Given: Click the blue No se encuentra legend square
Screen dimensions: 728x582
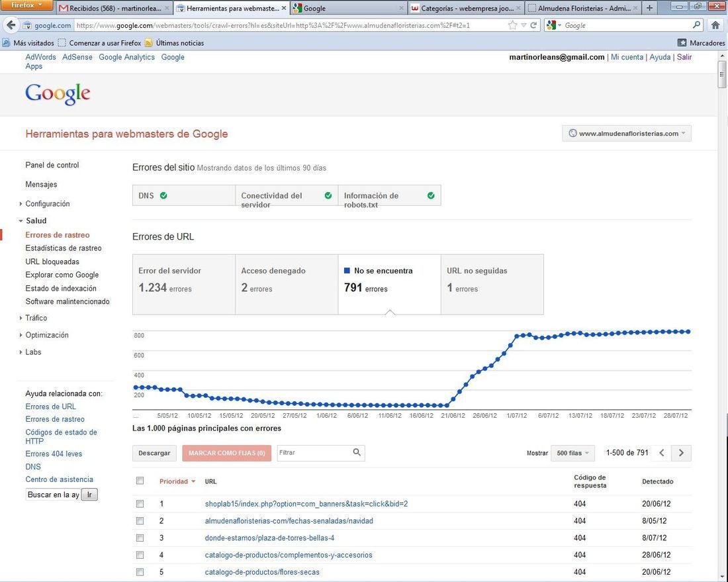Looking at the screenshot, I should click(x=347, y=270).
